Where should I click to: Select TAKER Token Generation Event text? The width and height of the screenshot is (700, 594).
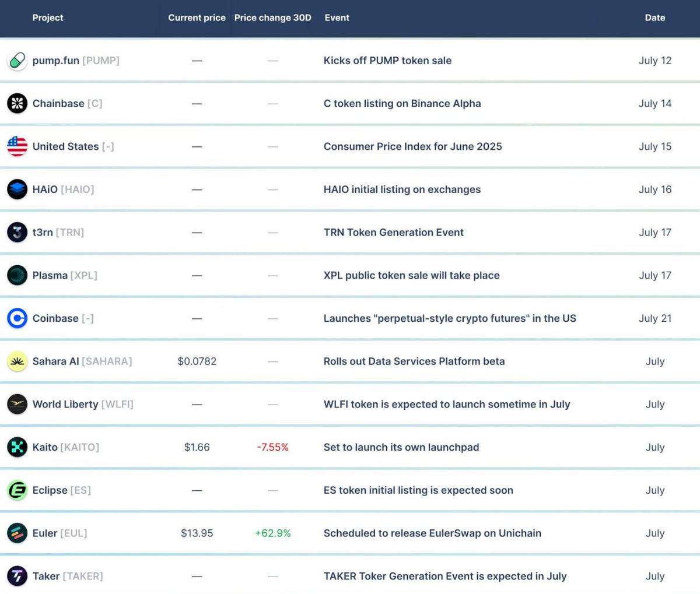pyautogui.click(x=445, y=576)
